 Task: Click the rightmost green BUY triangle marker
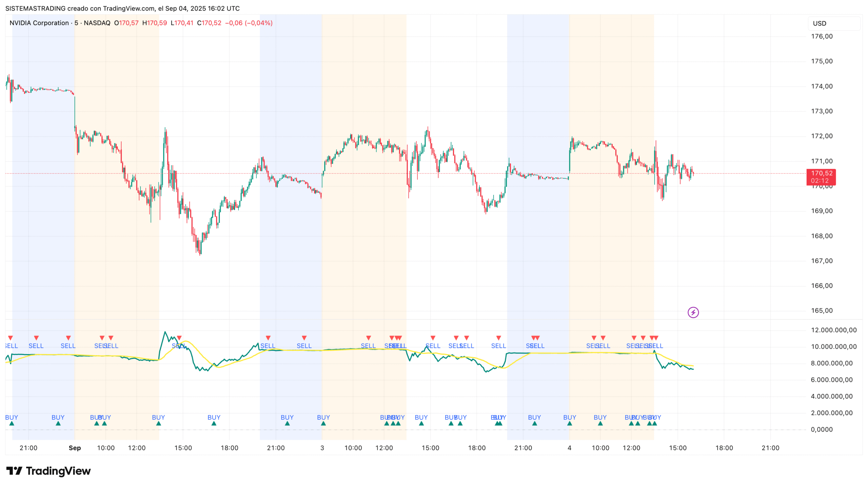[654, 424]
